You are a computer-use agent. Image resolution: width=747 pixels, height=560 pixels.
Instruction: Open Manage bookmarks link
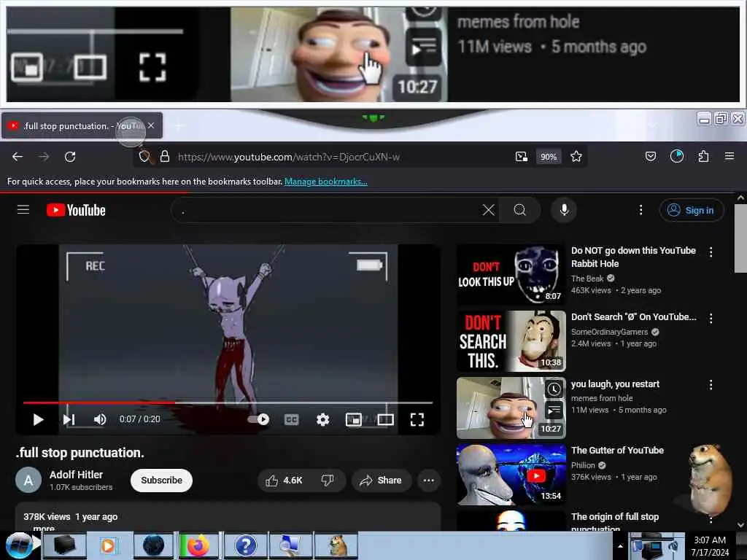(x=326, y=182)
